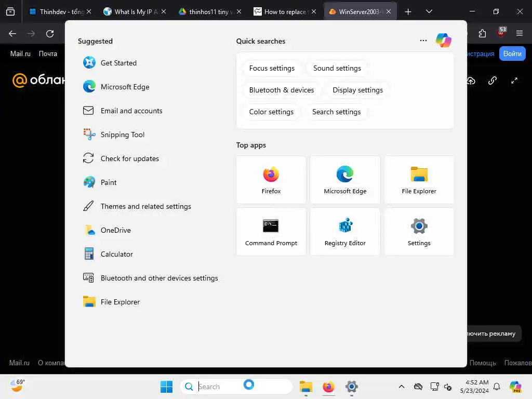
Task: Open Microsoft Edge tile in Top apps
Action: [x=345, y=180]
